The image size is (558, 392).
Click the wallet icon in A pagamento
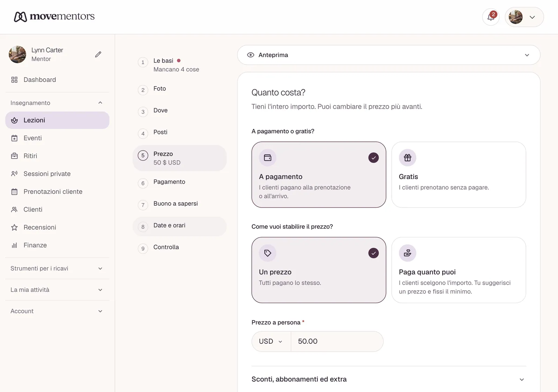click(x=267, y=158)
